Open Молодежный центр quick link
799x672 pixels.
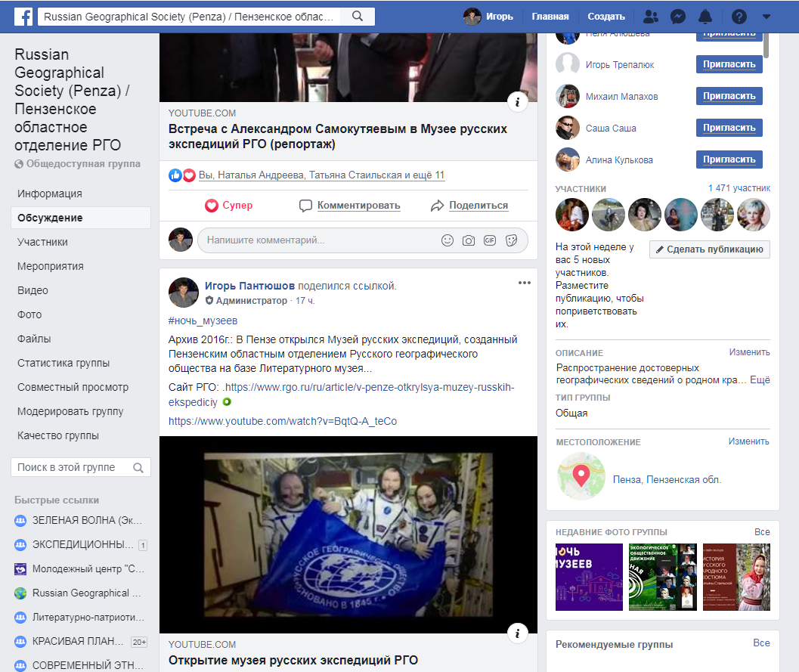[x=81, y=568]
